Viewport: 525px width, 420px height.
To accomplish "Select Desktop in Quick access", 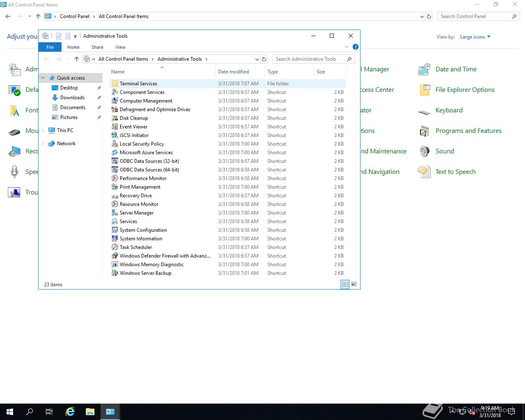I will pos(69,88).
